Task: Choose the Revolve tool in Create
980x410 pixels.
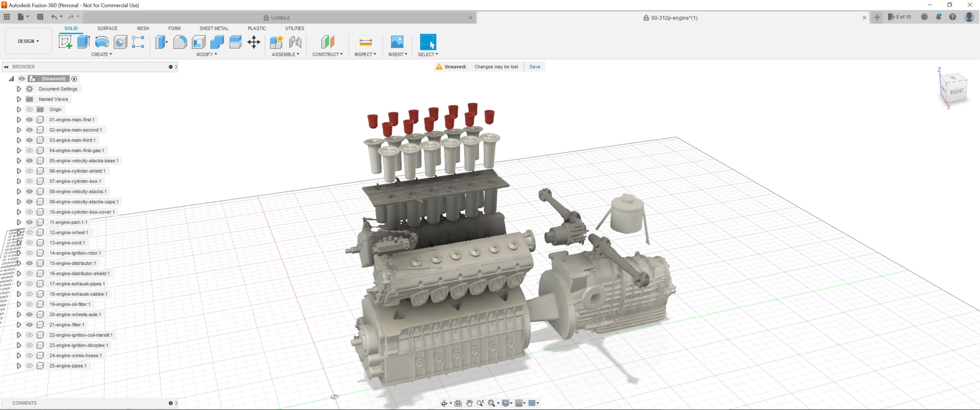Action: (102, 42)
